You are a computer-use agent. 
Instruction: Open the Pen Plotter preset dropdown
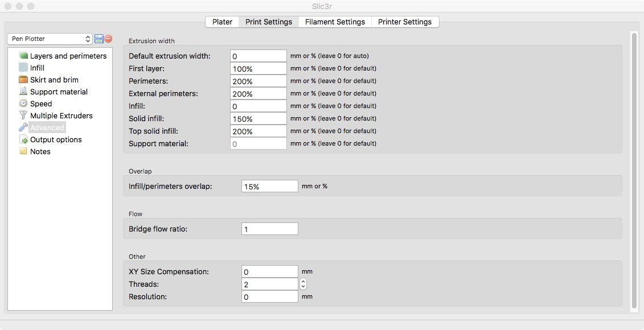click(50, 39)
